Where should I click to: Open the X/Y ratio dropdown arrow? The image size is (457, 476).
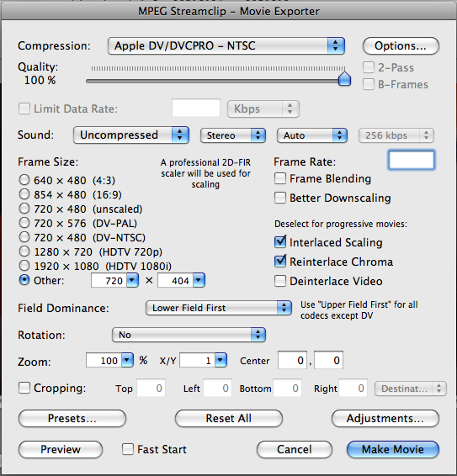(x=221, y=360)
